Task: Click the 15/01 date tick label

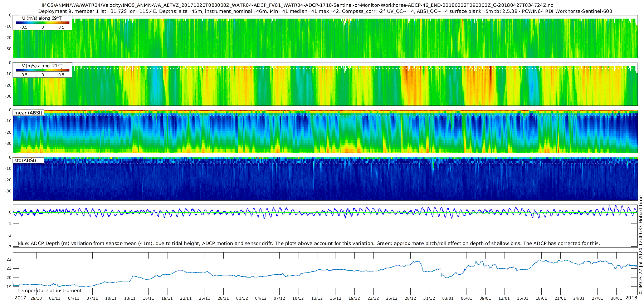Action: 523,298
